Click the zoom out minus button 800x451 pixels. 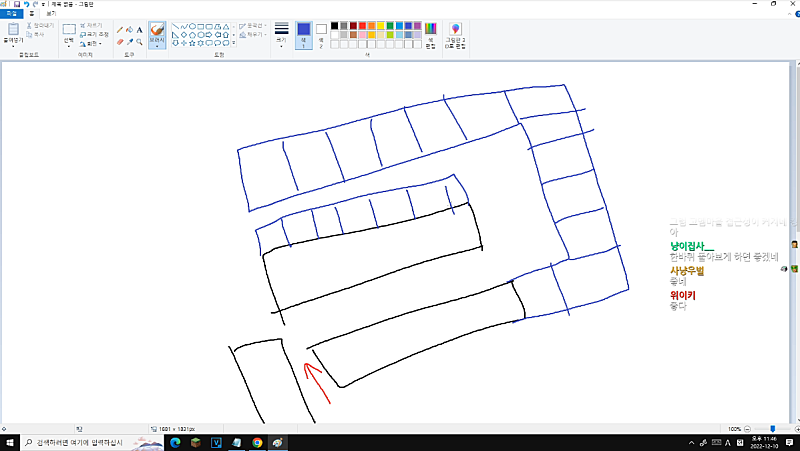pyautogui.click(x=747, y=429)
